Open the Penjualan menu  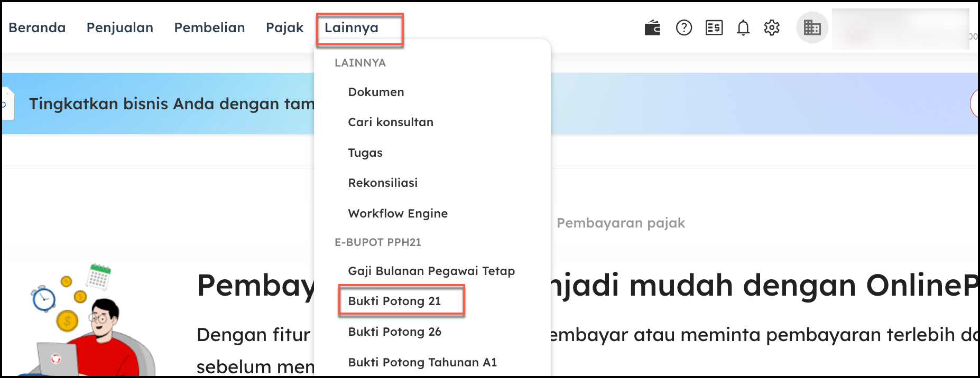tap(120, 27)
